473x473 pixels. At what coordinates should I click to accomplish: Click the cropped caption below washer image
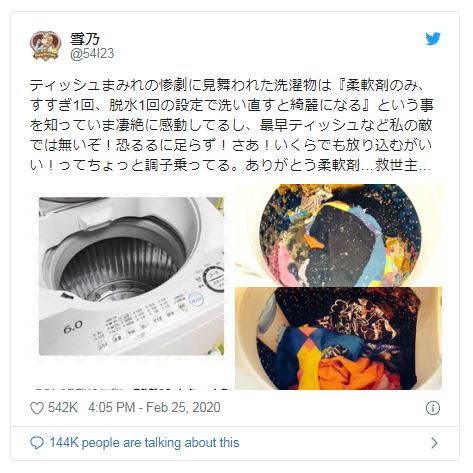tap(131, 388)
